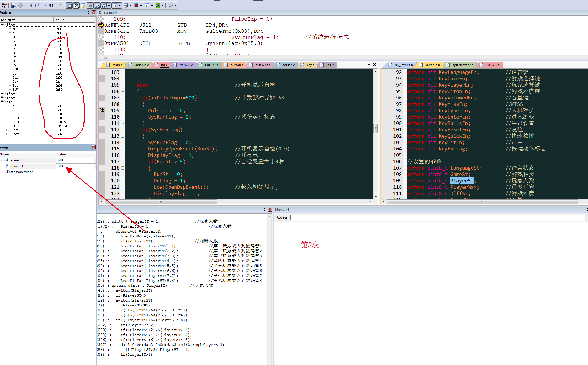Toggle the Command window icon
The image size is (588, 365).
69,6
